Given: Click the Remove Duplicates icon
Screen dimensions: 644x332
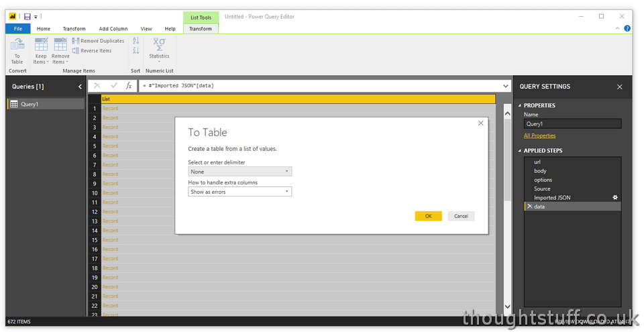Looking at the screenshot, I should click(x=76, y=41).
